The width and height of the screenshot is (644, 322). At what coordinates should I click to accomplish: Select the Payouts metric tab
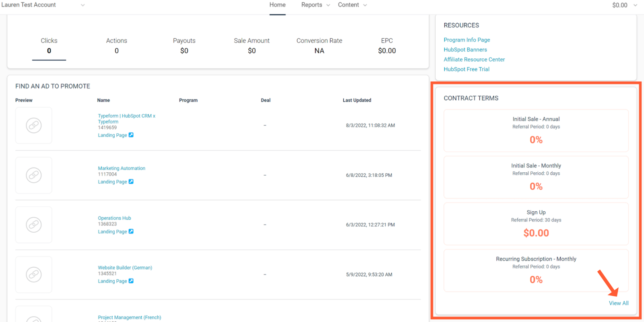tap(184, 46)
